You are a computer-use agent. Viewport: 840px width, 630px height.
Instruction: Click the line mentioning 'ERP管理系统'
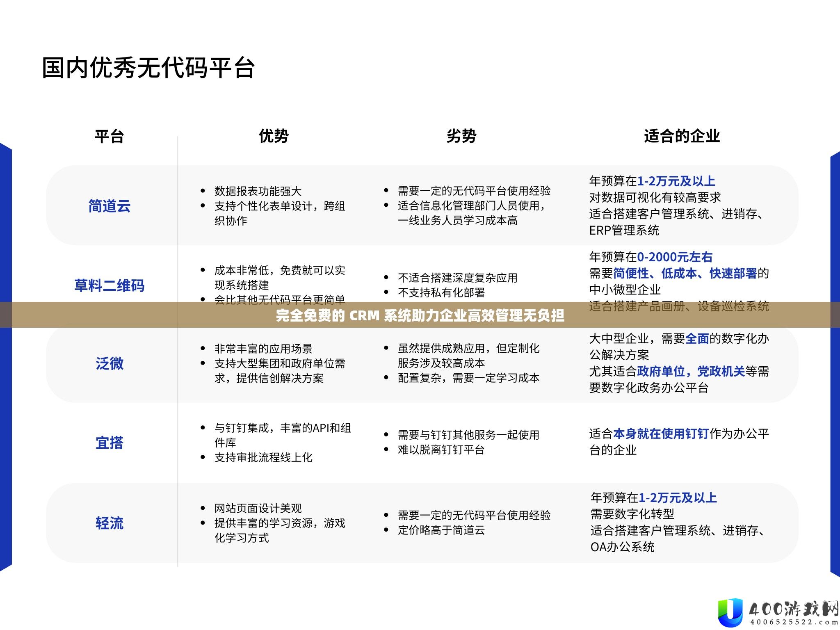(x=677, y=222)
